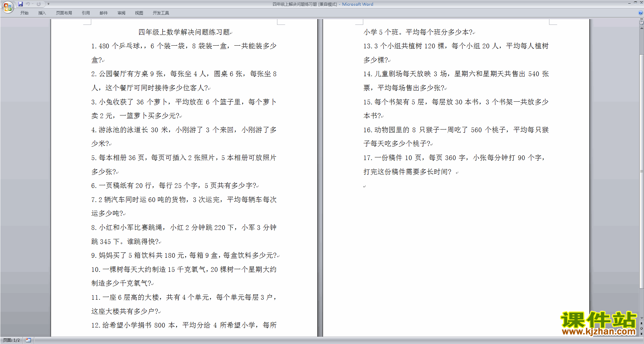Jump to the next page with the double-down arrow
644x344 pixels.
click(641, 334)
